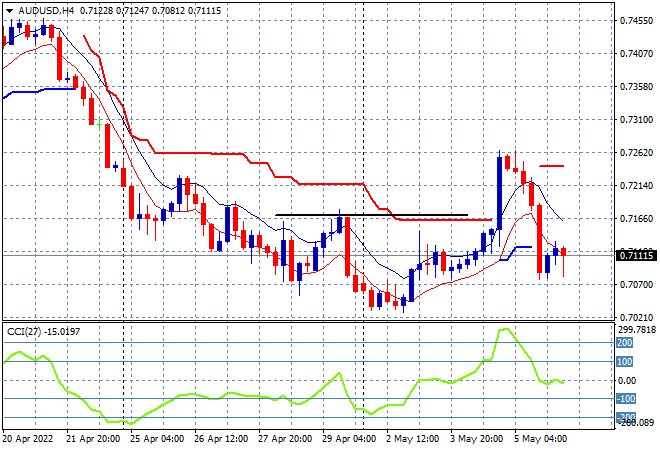Viewport: 660px width, 450px height.
Task: Click the 0.70210 price axis label
Action: 636,317
